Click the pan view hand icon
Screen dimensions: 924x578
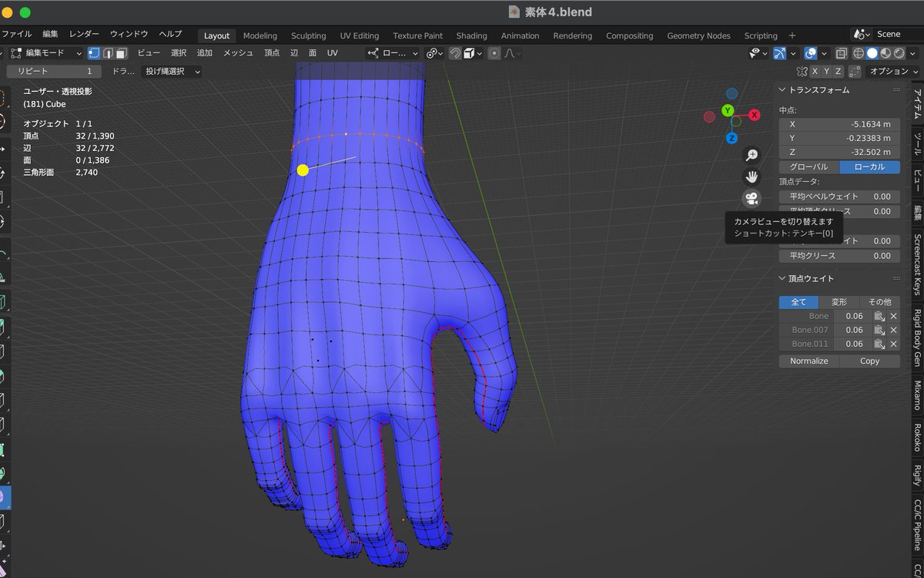(752, 176)
